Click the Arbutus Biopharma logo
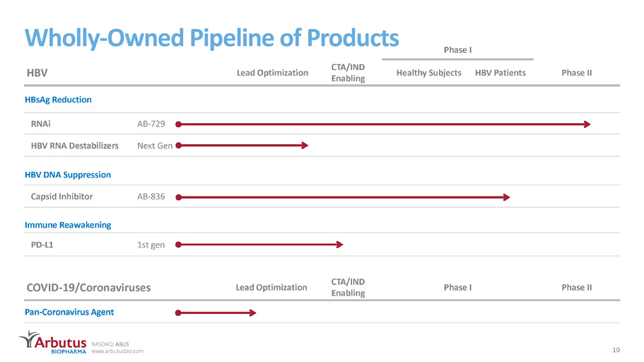This screenshot has height=362, width=644. tap(53, 343)
